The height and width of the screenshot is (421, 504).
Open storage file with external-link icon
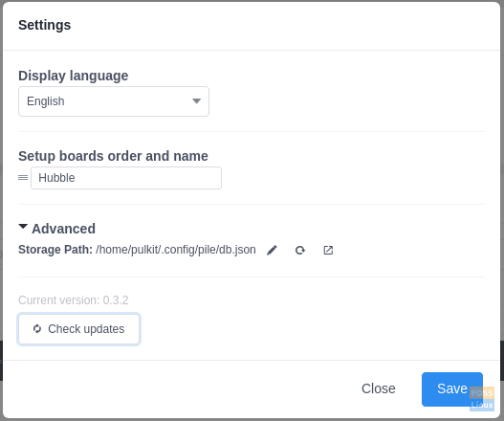(x=328, y=251)
